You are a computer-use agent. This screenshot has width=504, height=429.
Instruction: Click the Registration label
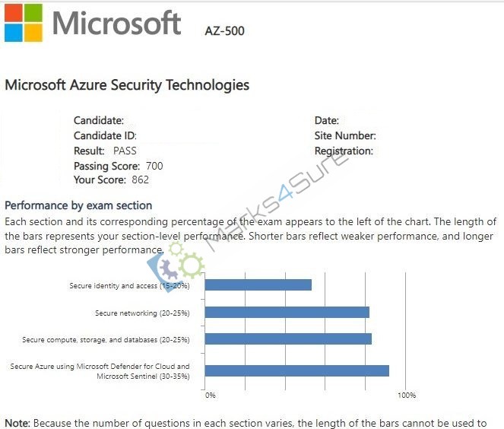tap(344, 151)
